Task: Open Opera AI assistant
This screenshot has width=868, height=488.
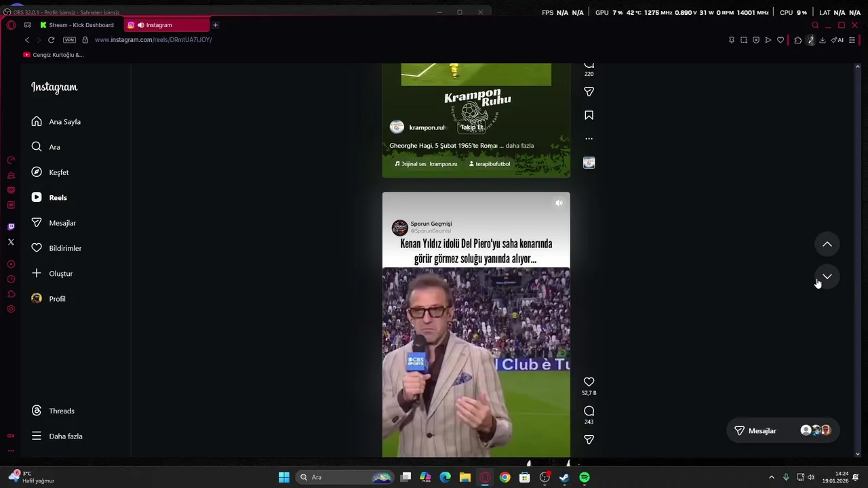Action: [x=838, y=40]
